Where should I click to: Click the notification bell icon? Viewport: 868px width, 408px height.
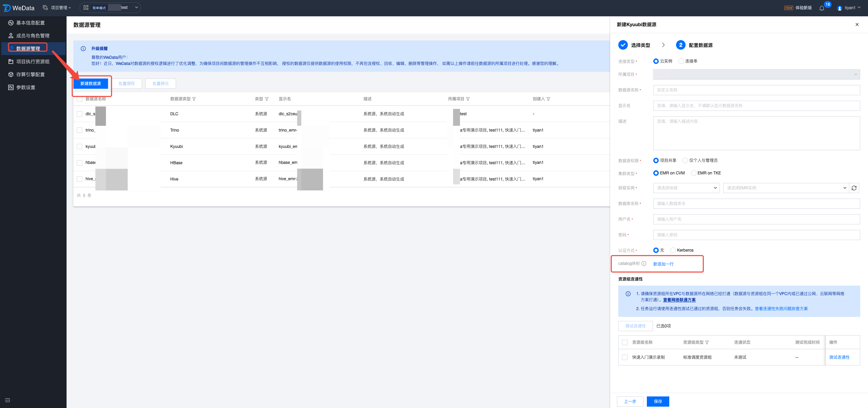[x=821, y=8]
